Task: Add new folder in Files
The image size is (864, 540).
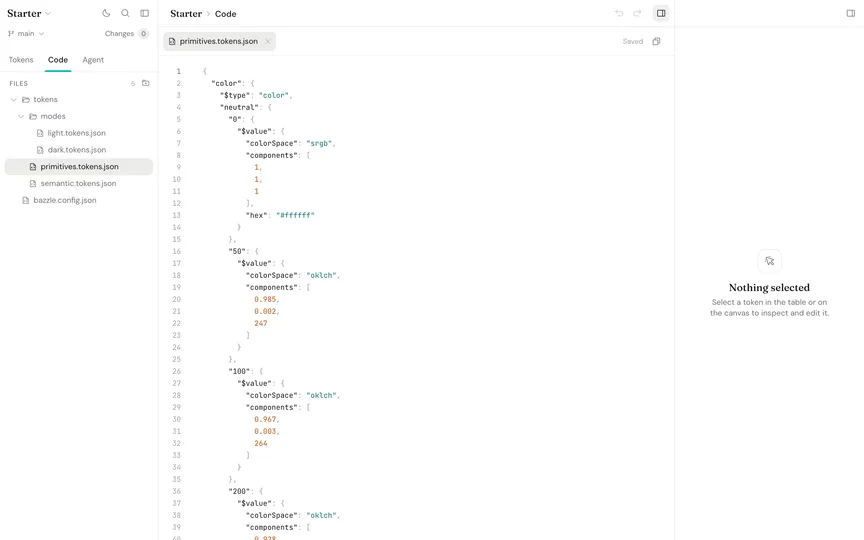Action: (x=145, y=83)
